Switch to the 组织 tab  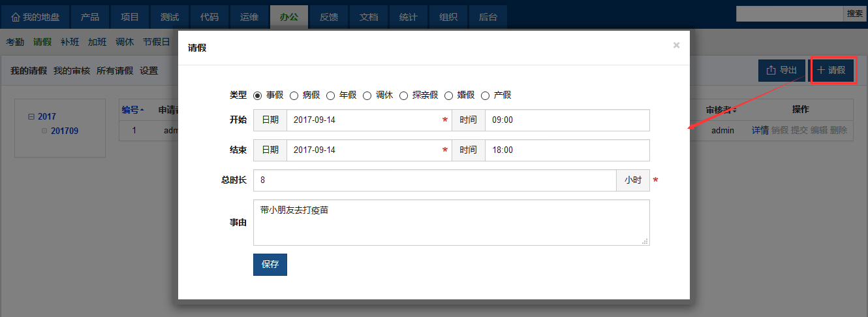coord(448,17)
